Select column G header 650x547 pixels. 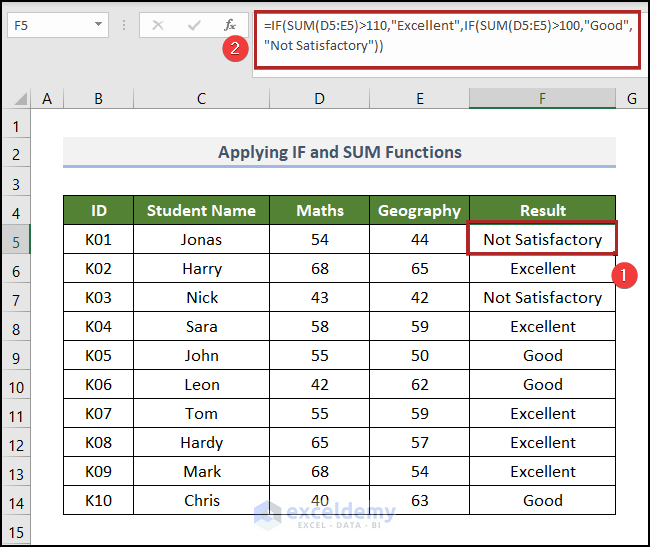[631, 99]
